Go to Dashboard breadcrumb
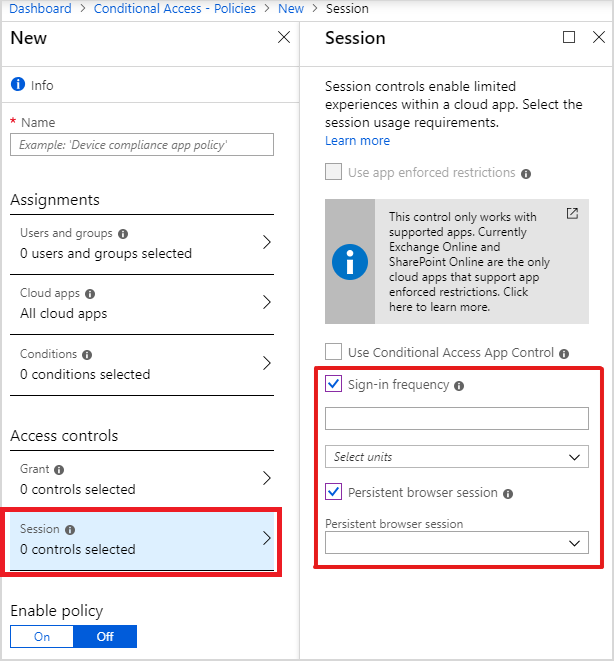Viewport: 614px width, 661px height. coord(40,8)
